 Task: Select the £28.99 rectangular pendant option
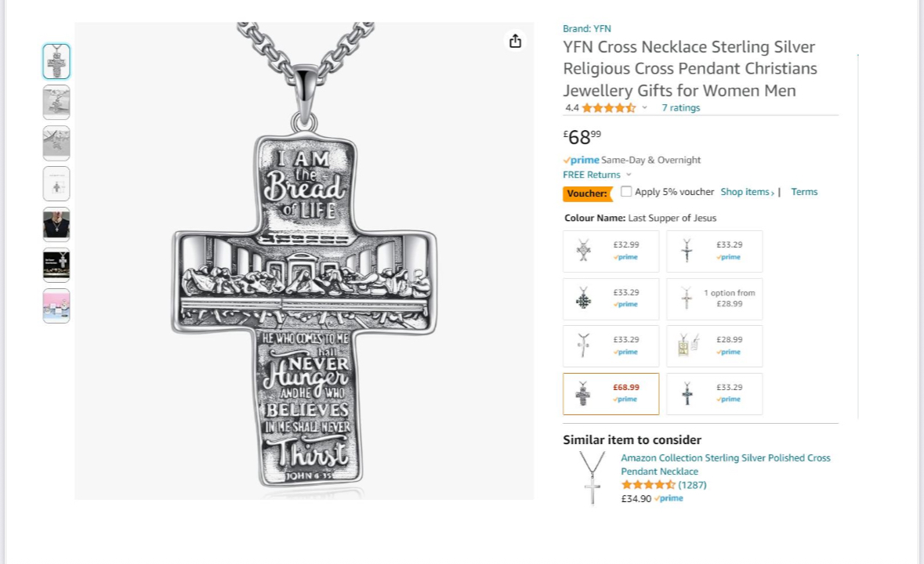click(x=714, y=345)
